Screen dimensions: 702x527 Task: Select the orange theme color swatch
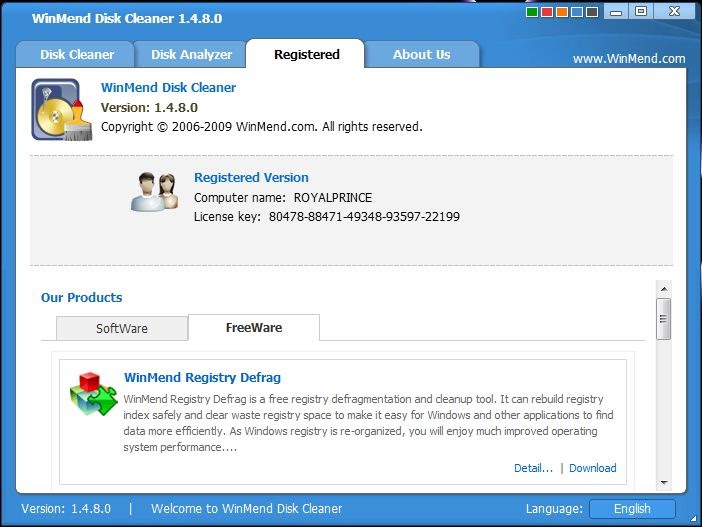tap(562, 12)
